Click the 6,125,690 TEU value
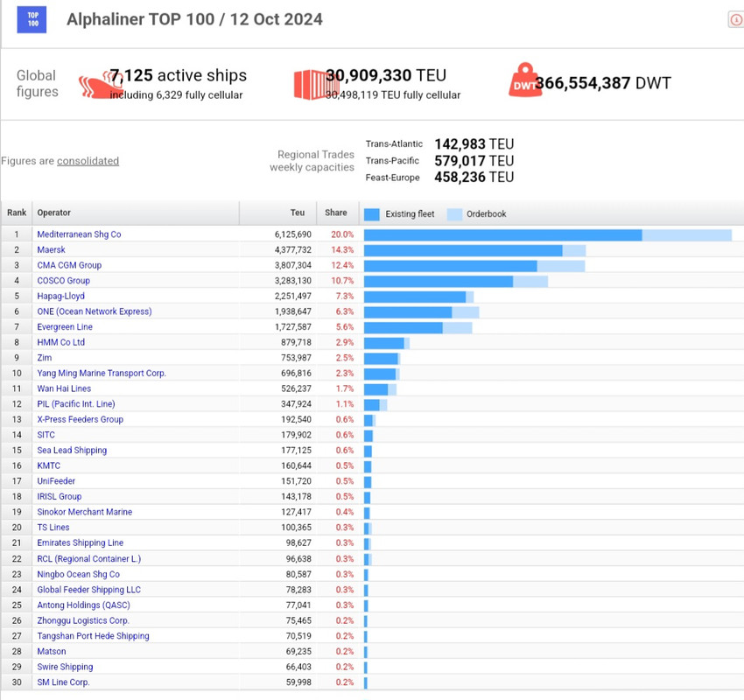This screenshot has width=744, height=700. [x=292, y=234]
